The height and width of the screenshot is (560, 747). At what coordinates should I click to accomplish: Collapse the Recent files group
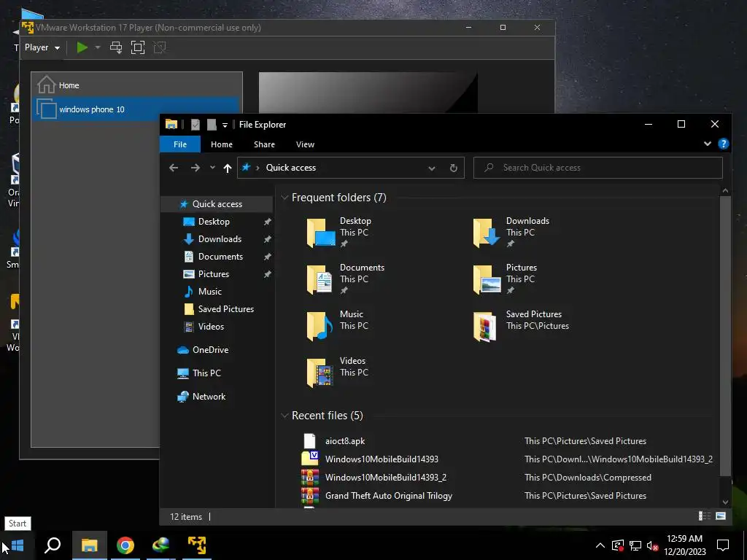[285, 415]
